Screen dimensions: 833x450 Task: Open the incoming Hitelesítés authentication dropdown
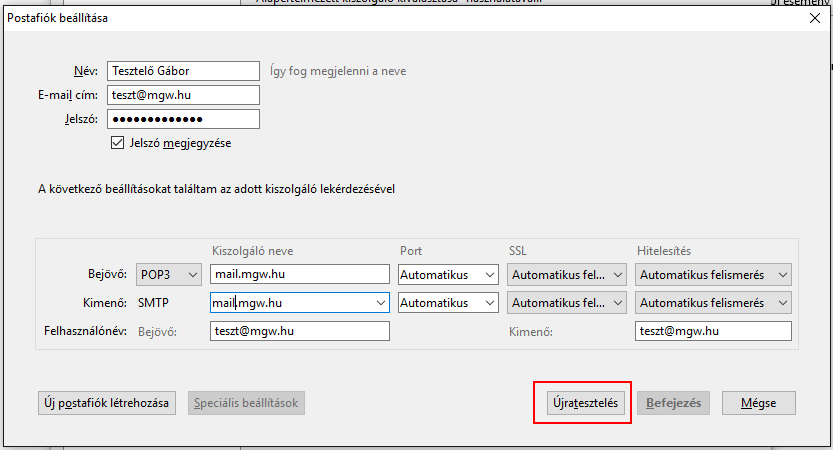(x=713, y=274)
